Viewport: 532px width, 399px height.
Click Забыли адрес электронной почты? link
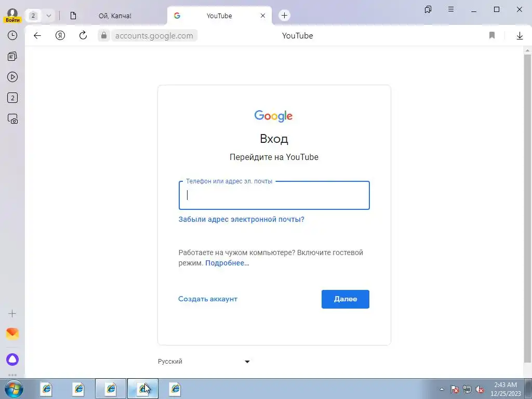tap(241, 219)
